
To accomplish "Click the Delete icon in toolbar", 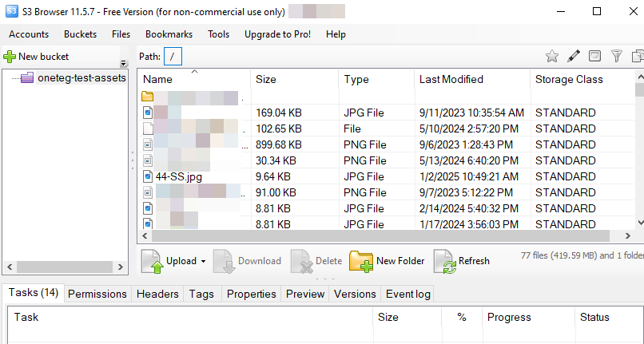I will click(x=301, y=261).
